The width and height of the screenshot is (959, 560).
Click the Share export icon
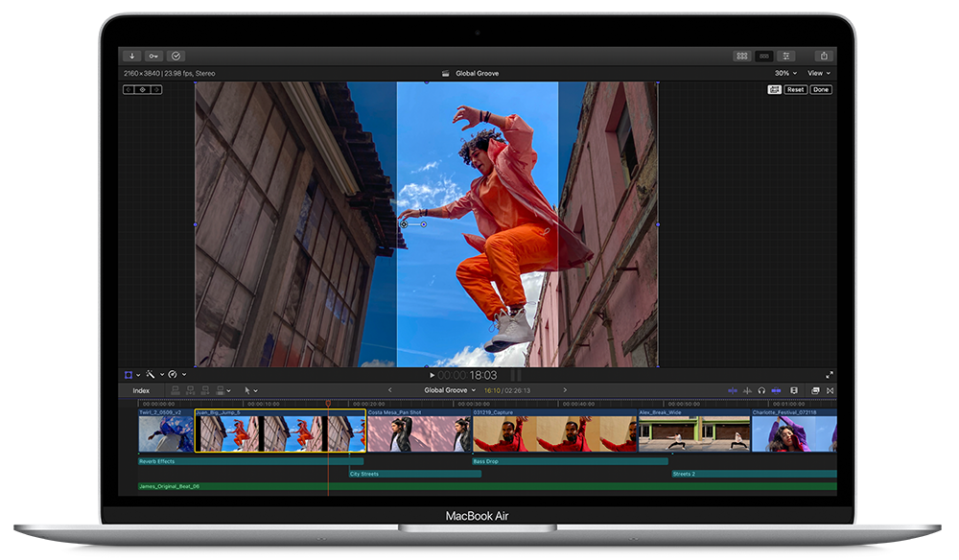pyautogui.click(x=824, y=56)
